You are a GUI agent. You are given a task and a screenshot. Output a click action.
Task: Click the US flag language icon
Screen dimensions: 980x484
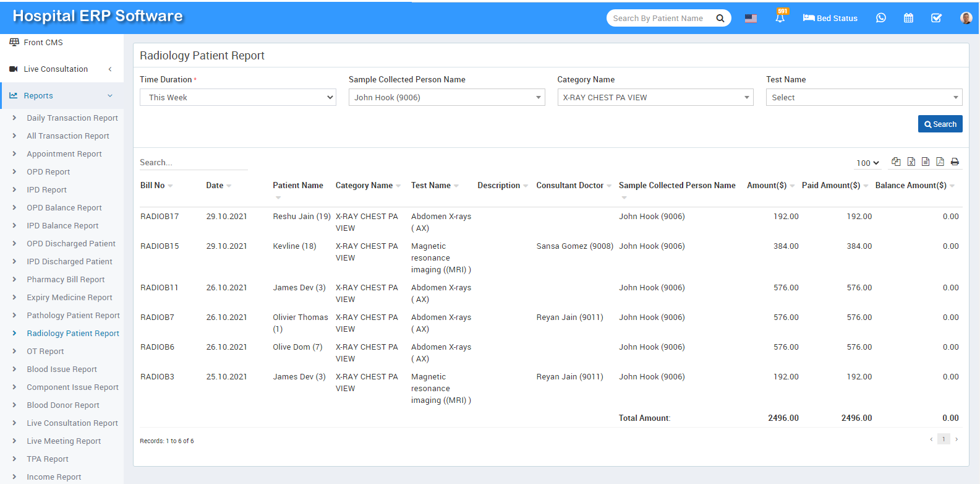[751, 19]
